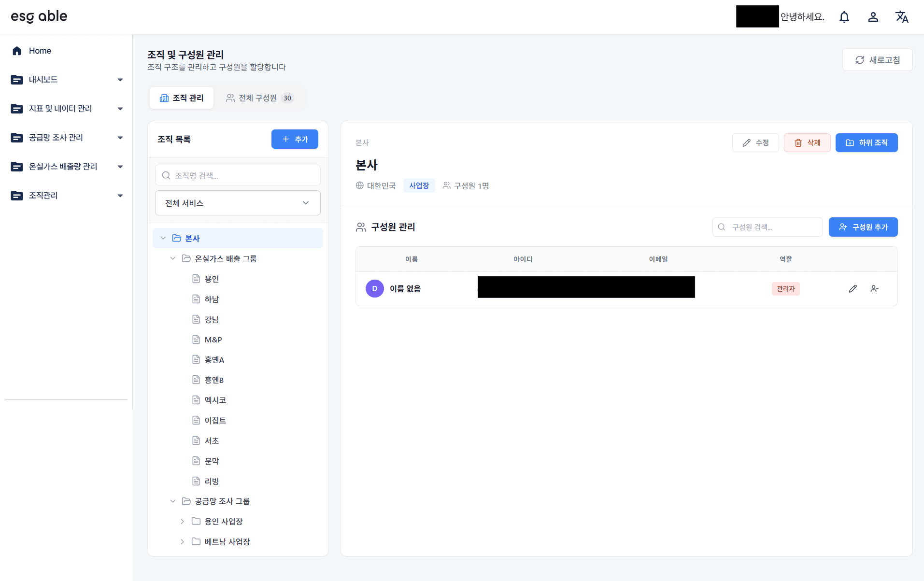Click the 사업장 tag badge
Image resolution: width=924 pixels, height=581 pixels.
click(419, 185)
